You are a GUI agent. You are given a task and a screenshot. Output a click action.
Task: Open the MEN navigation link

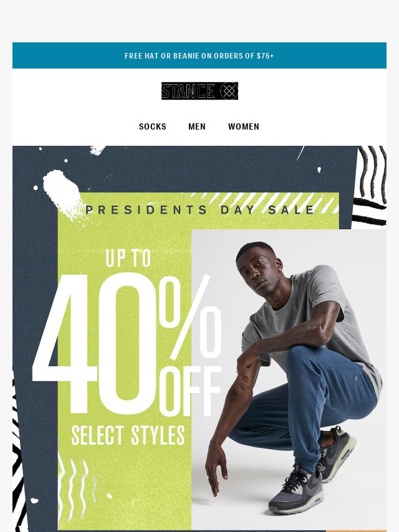coord(197,126)
